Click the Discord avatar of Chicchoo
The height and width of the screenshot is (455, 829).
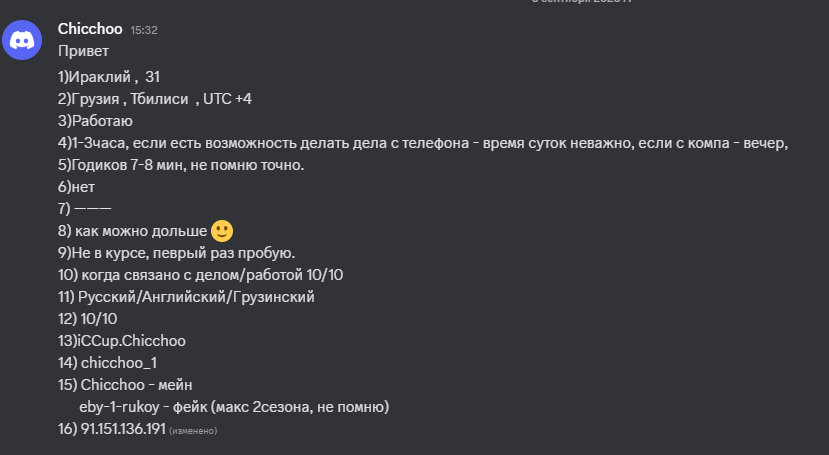pos(22,40)
